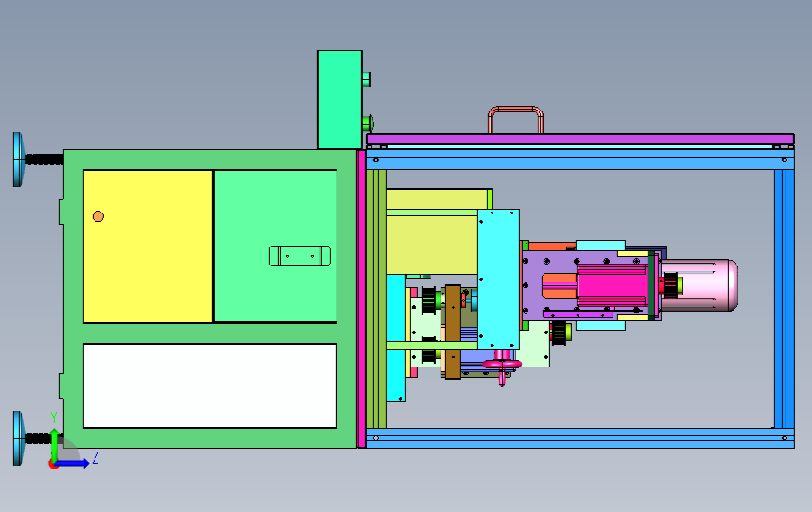Click the white lower cabinet panel

pos(210,385)
